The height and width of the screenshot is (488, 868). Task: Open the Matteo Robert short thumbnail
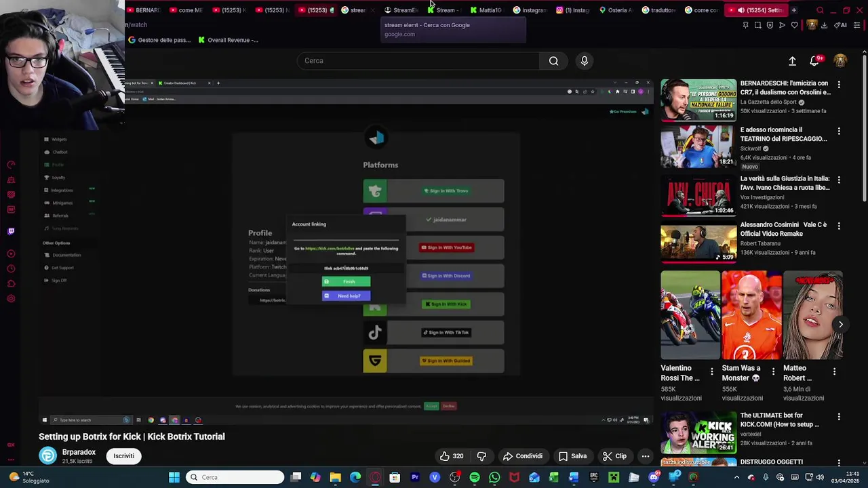click(812, 315)
